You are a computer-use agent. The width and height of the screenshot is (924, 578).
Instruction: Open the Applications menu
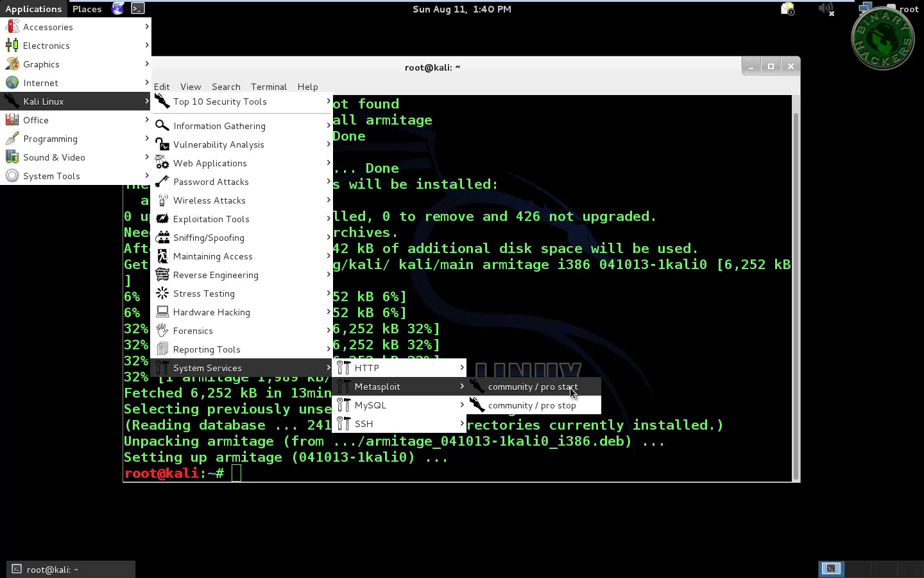pyautogui.click(x=33, y=8)
